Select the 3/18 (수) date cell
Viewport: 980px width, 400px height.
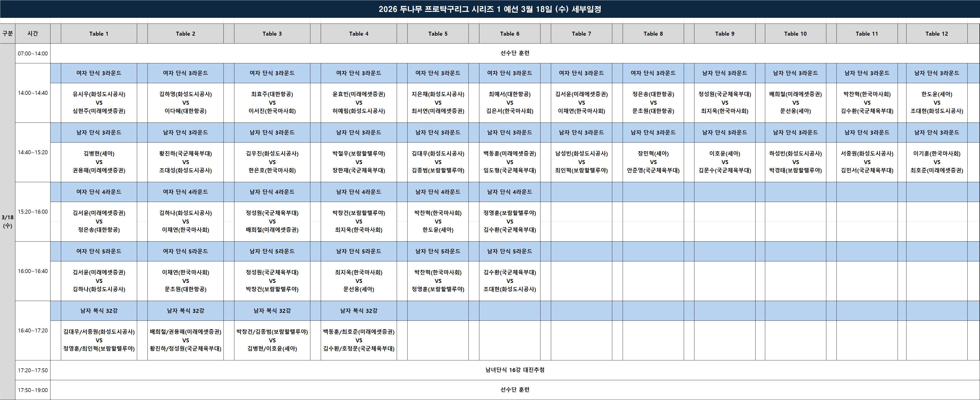click(x=8, y=222)
